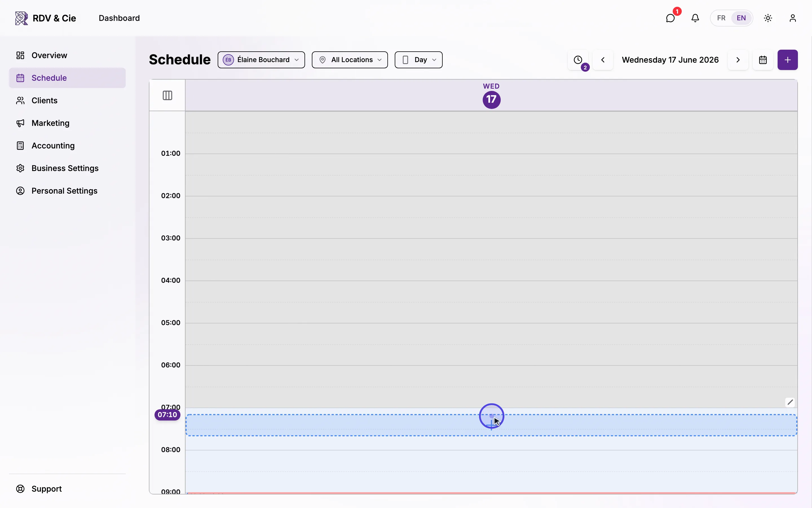812x508 pixels.
Task: Click the Marketing megaphone icon
Action: click(x=21, y=123)
